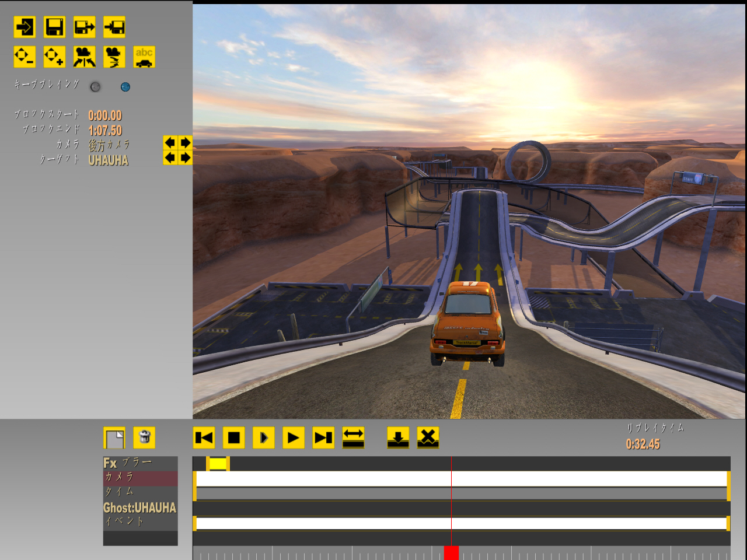Image resolution: width=747 pixels, height=560 pixels.
Task: Select the Ghost:UHAUHA track
Action: pyautogui.click(x=140, y=508)
